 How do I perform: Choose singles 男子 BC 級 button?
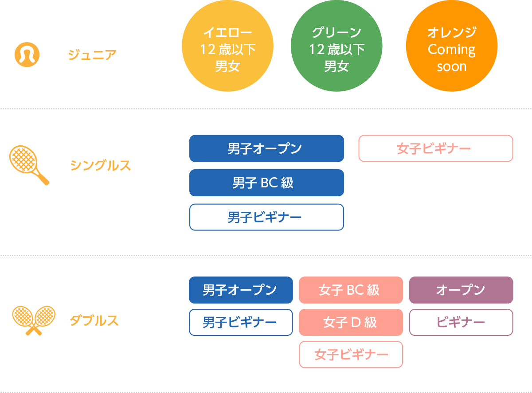click(266, 183)
